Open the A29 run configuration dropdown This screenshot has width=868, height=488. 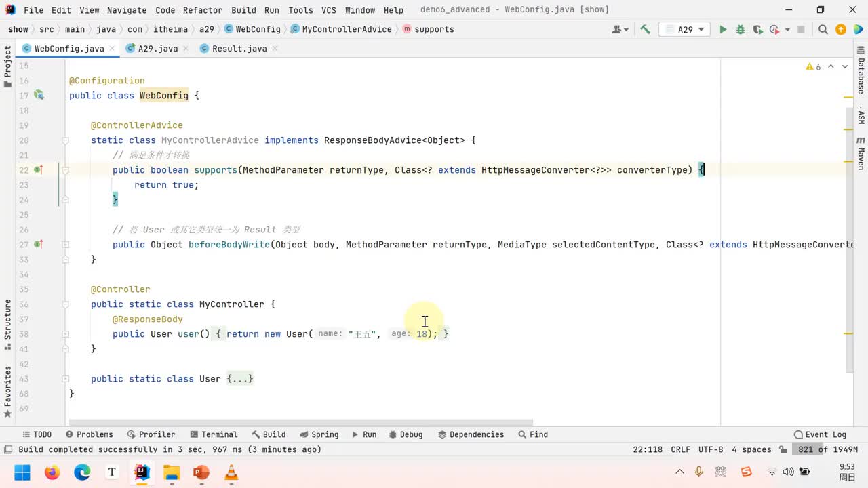tap(686, 29)
